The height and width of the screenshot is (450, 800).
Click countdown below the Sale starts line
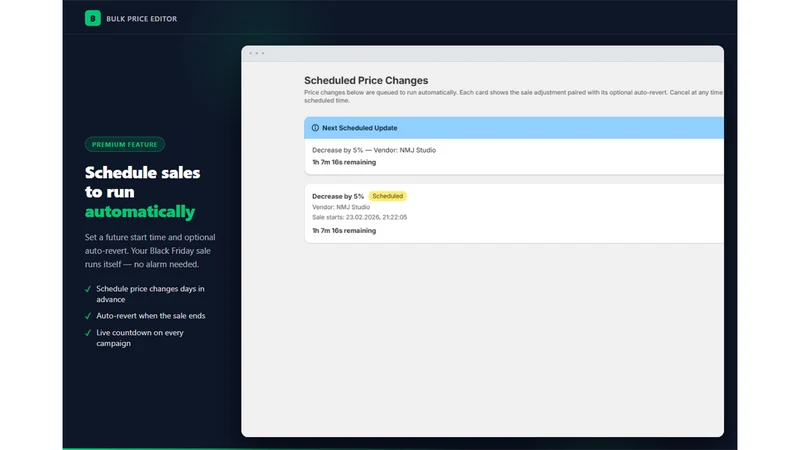click(344, 231)
